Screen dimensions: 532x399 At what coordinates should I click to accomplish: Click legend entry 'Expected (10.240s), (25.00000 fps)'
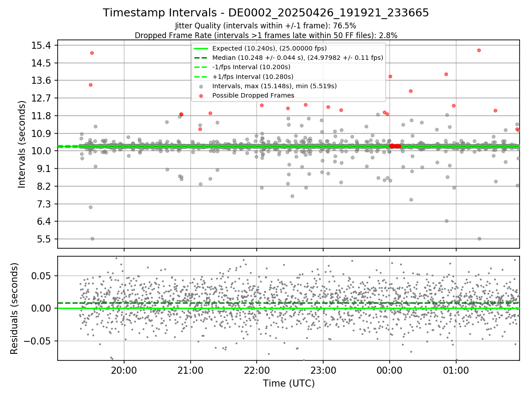(x=270, y=48)
